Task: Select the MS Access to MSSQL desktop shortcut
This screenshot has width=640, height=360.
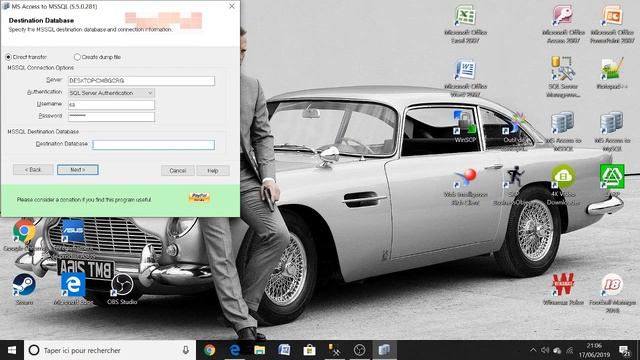Action: [x=563, y=131]
